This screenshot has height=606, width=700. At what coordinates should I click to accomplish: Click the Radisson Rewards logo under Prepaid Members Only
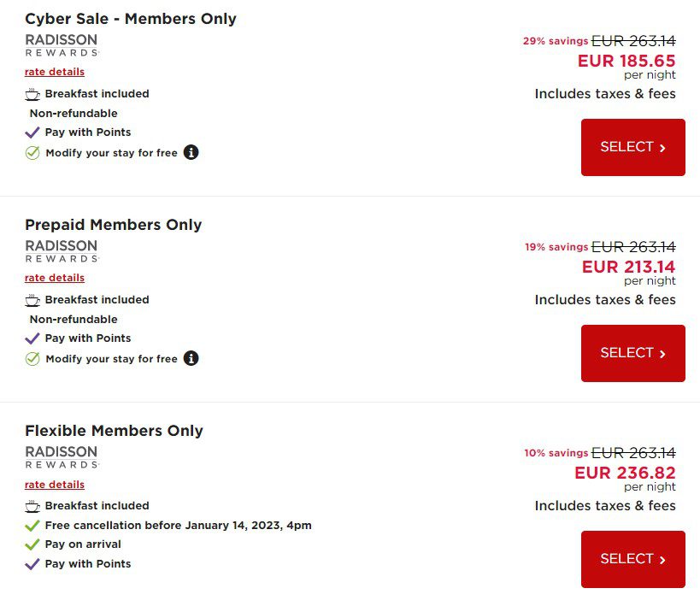click(62, 251)
